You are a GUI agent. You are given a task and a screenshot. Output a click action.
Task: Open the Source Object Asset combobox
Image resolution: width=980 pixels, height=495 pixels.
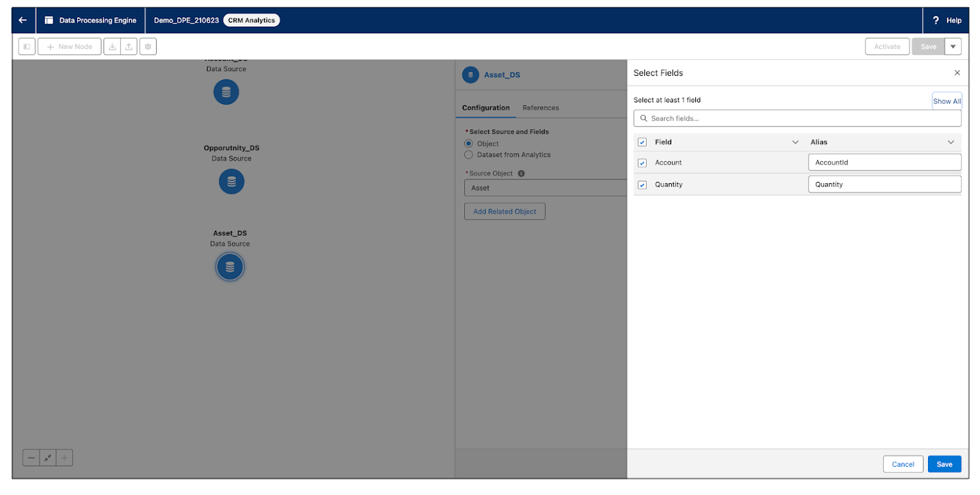545,188
